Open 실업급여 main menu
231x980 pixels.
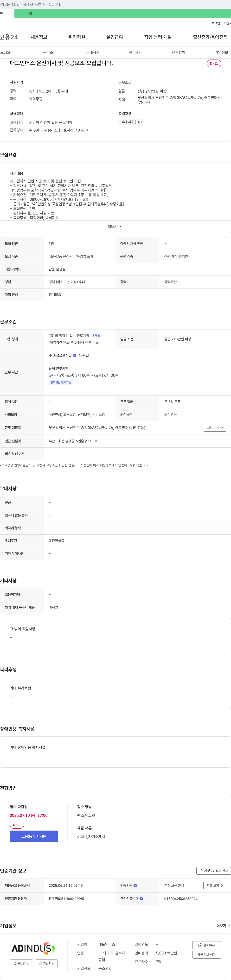click(x=114, y=37)
